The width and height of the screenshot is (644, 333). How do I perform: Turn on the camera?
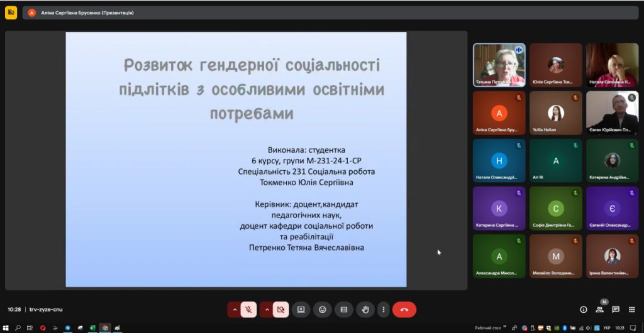click(281, 309)
